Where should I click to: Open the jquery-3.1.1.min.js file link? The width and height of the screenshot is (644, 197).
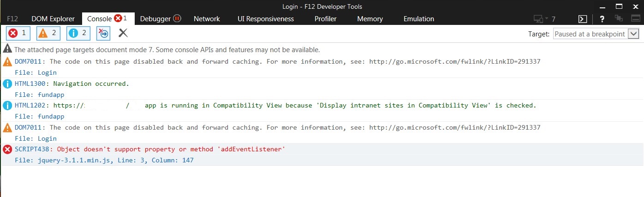click(104, 160)
